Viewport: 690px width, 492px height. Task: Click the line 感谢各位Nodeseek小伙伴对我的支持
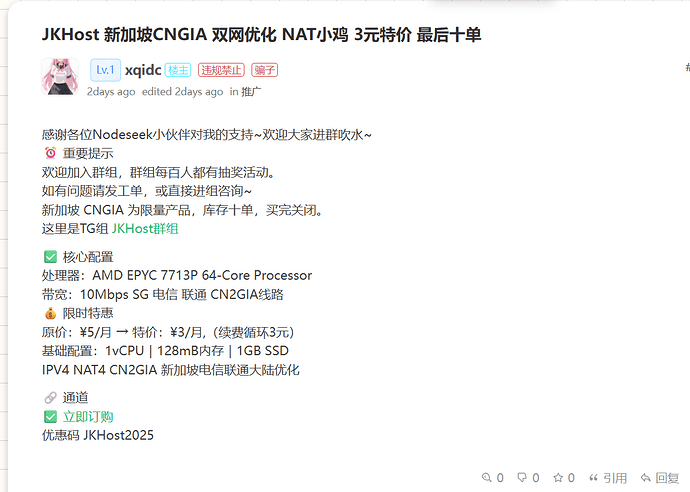207,135
